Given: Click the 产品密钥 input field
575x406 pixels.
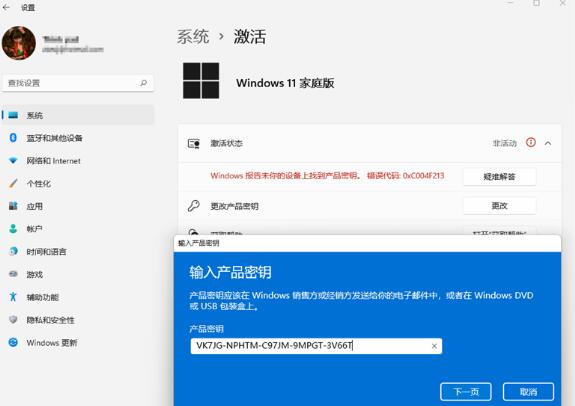Looking at the screenshot, I should [x=316, y=346].
